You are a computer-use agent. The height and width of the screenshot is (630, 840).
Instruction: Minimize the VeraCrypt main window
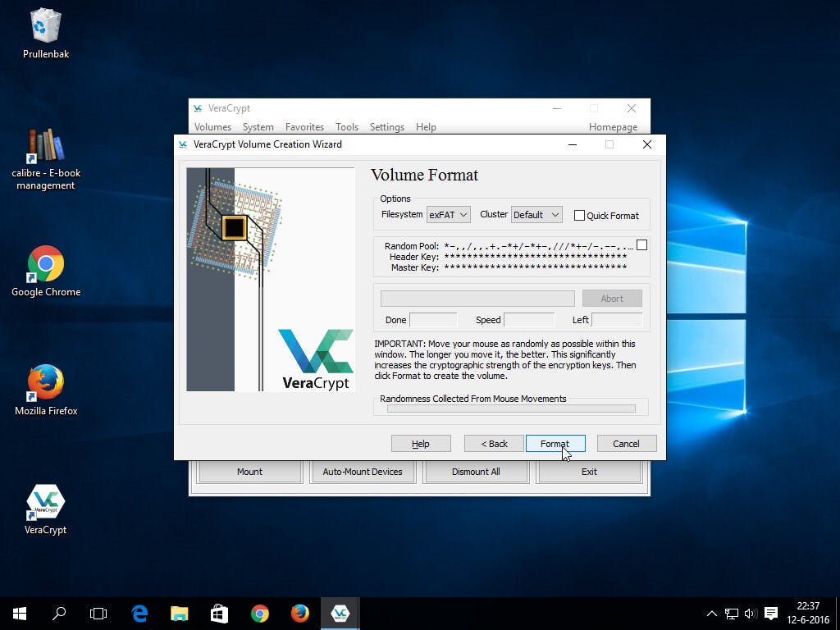(x=557, y=108)
